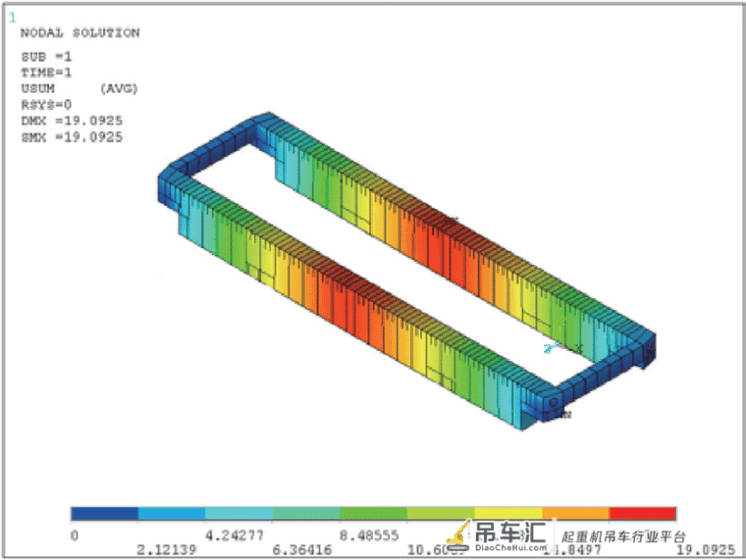The image size is (746, 560).
Task: Click the red legend color band
Action: click(642, 514)
